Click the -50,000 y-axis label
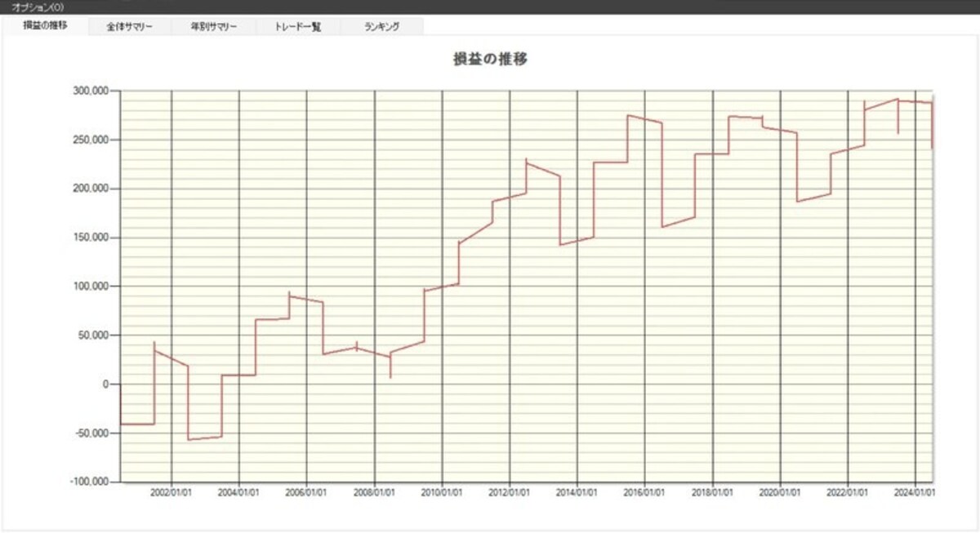Viewport: 980px width, 533px height. (x=92, y=433)
